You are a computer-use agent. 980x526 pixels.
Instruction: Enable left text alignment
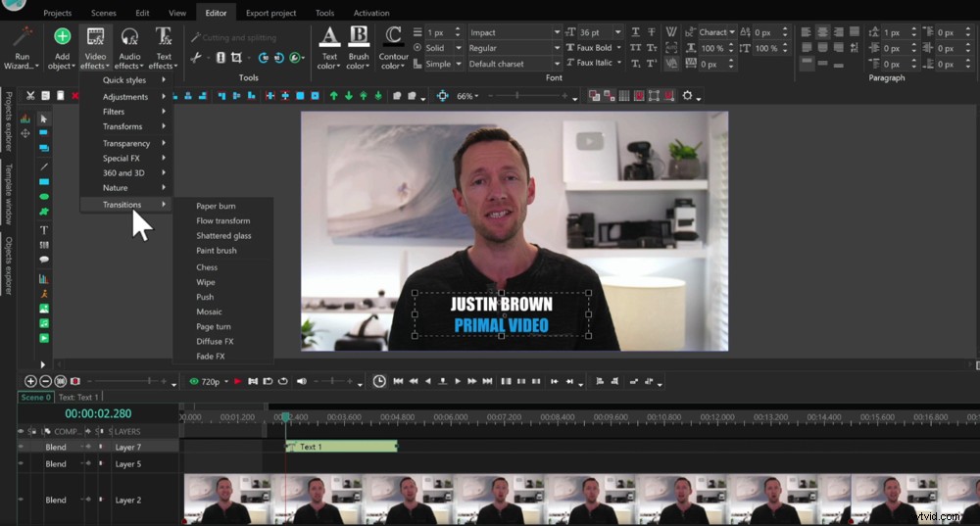(807, 32)
